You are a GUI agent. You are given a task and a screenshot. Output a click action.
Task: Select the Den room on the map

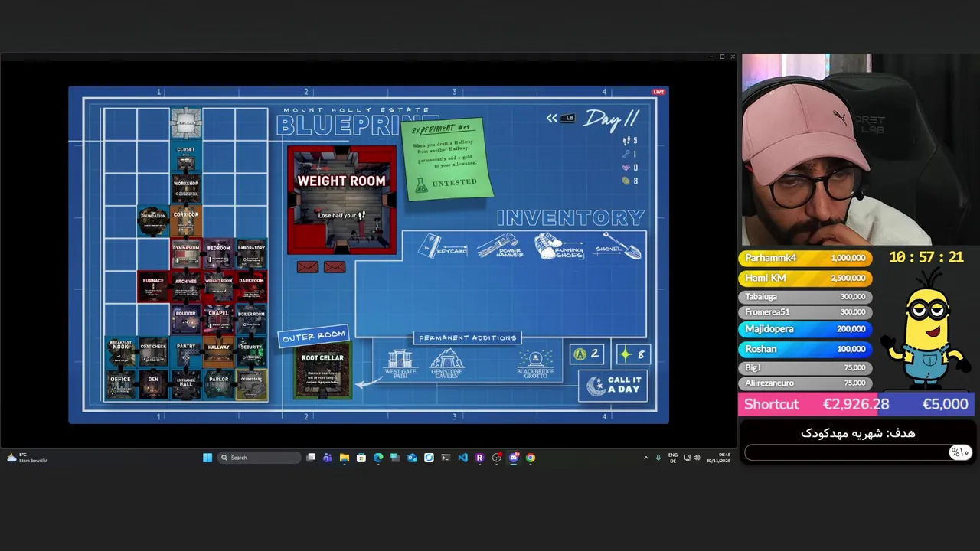click(x=153, y=386)
